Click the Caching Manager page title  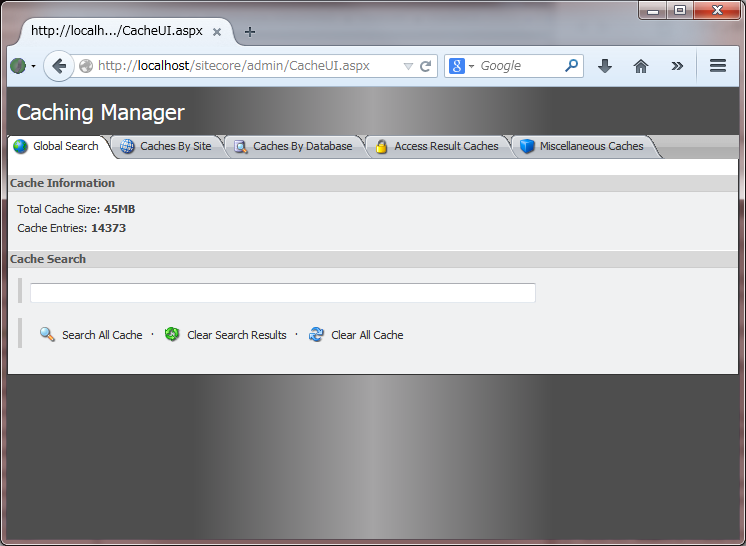click(x=100, y=113)
